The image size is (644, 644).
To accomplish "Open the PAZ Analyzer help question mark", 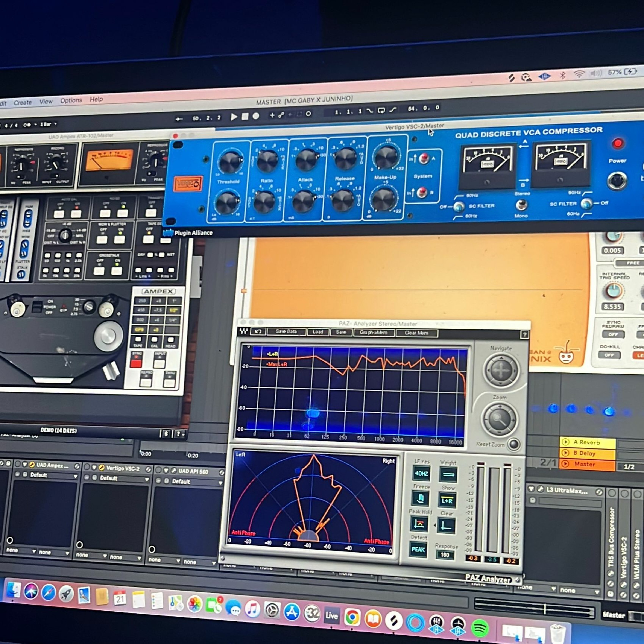I will point(524,334).
